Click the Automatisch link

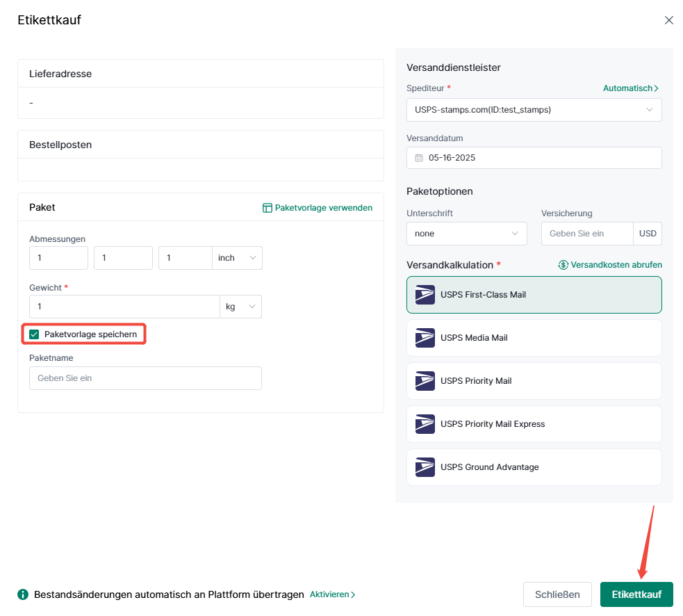[x=630, y=88]
